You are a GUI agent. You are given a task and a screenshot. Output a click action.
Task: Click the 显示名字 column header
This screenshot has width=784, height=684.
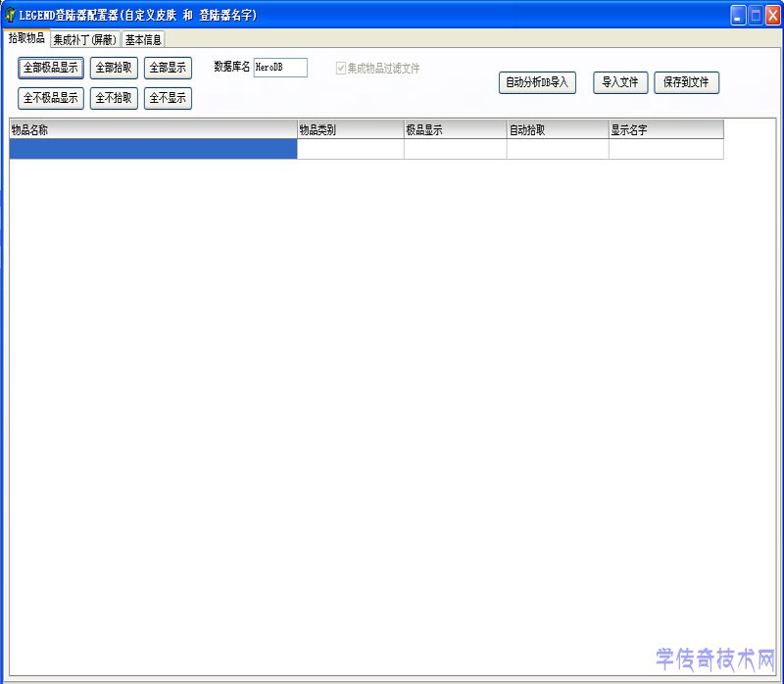click(x=665, y=129)
